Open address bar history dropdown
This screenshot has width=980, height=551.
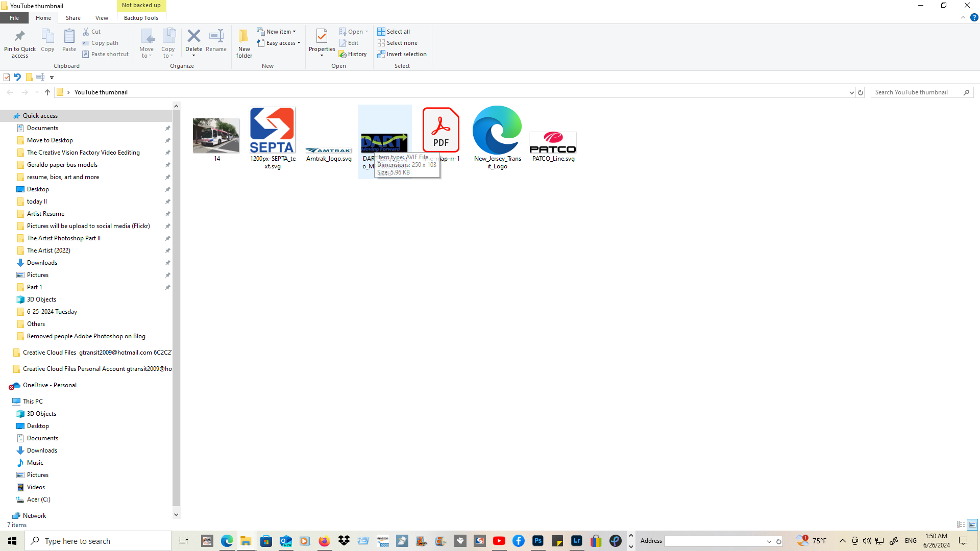point(851,92)
